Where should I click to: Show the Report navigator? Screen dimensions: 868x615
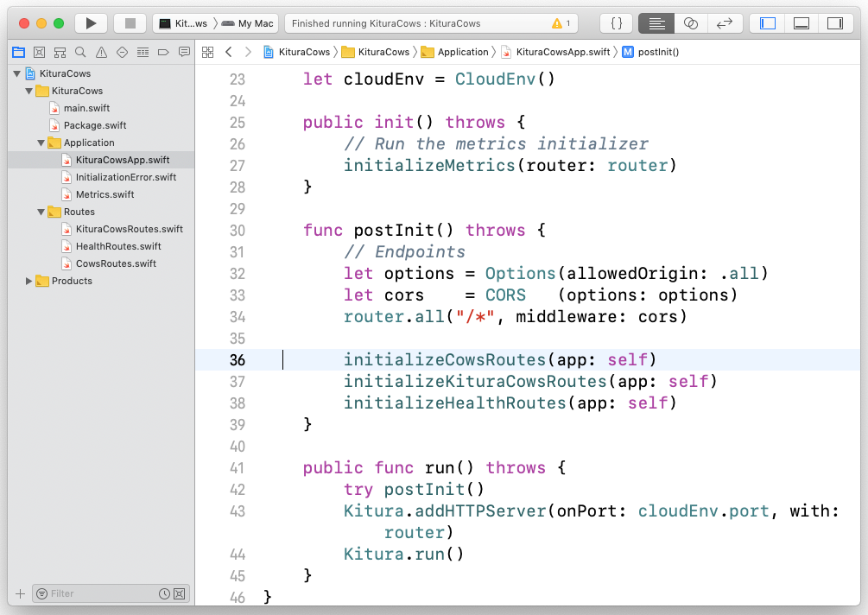(x=184, y=52)
